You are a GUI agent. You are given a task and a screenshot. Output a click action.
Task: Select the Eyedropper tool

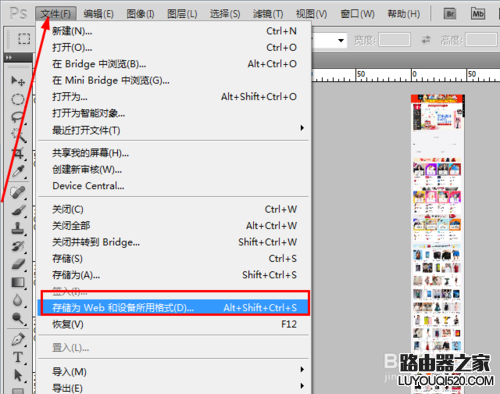[x=18, y=171]
